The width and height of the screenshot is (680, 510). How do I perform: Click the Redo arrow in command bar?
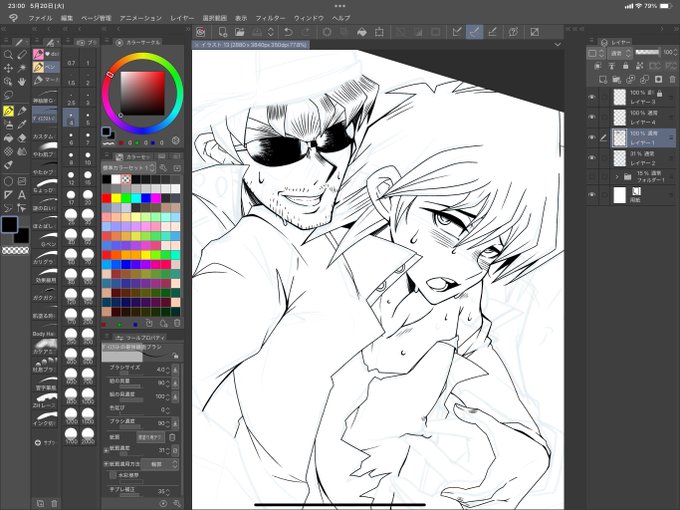tap(306, 32)
